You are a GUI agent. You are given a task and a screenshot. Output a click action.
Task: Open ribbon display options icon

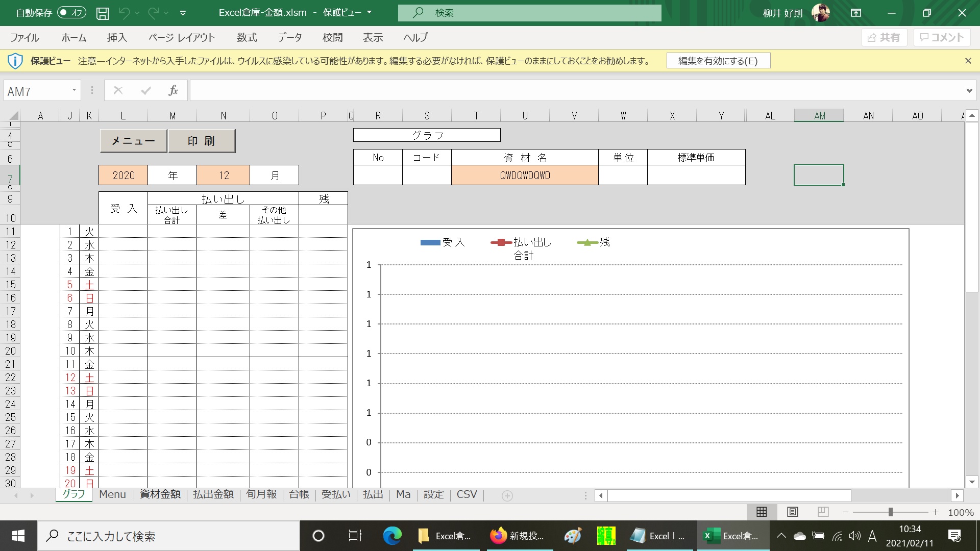[856, 13]
